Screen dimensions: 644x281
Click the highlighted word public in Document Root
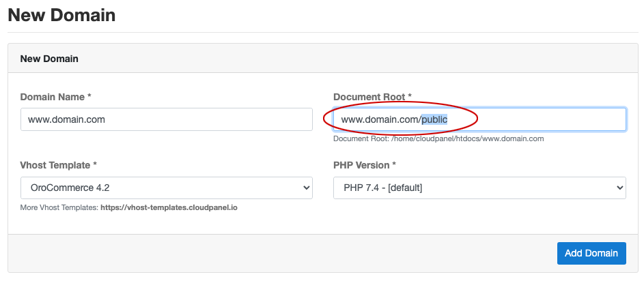(x=434, y=120)
